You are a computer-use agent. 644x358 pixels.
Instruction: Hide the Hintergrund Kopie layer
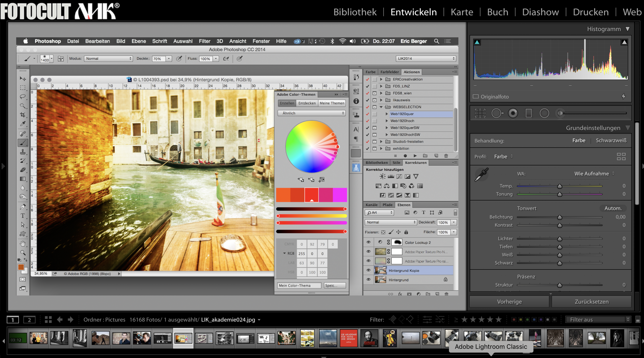point(368,270)
